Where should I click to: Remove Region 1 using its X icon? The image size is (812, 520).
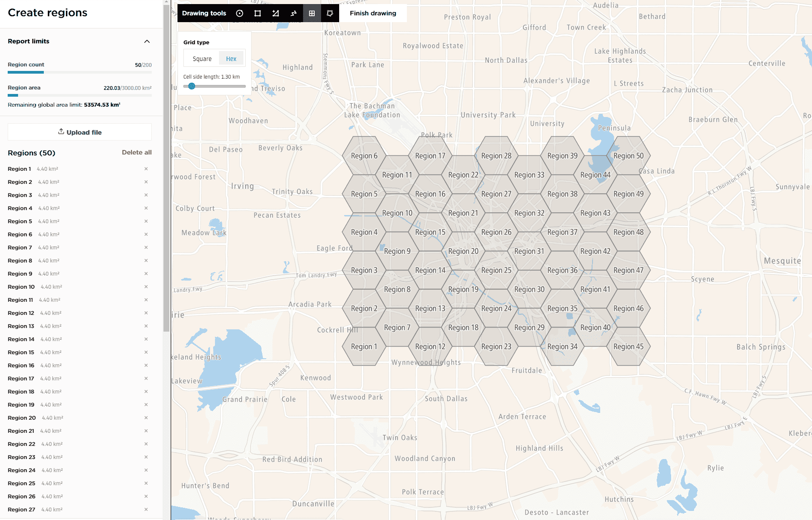146,169
